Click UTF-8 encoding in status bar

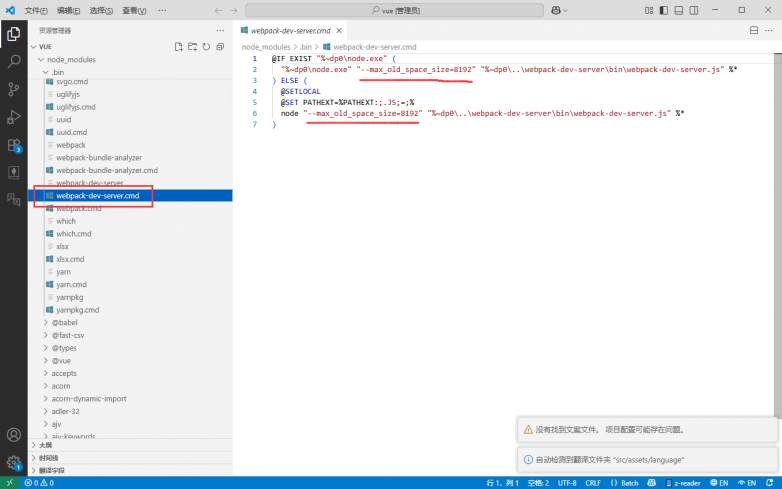point(567,482)
